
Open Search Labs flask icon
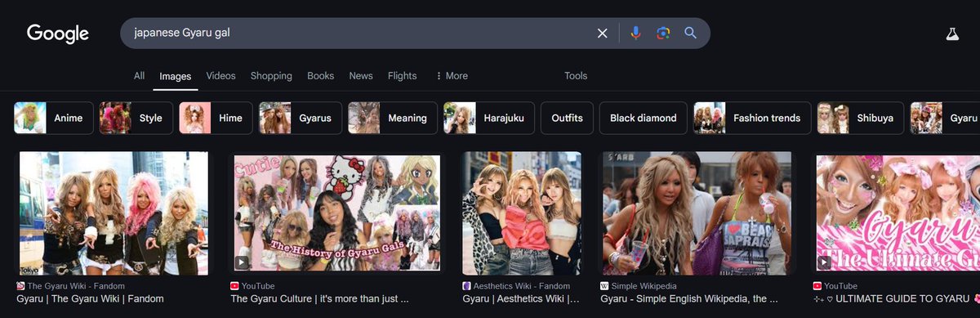coord(951,34)
